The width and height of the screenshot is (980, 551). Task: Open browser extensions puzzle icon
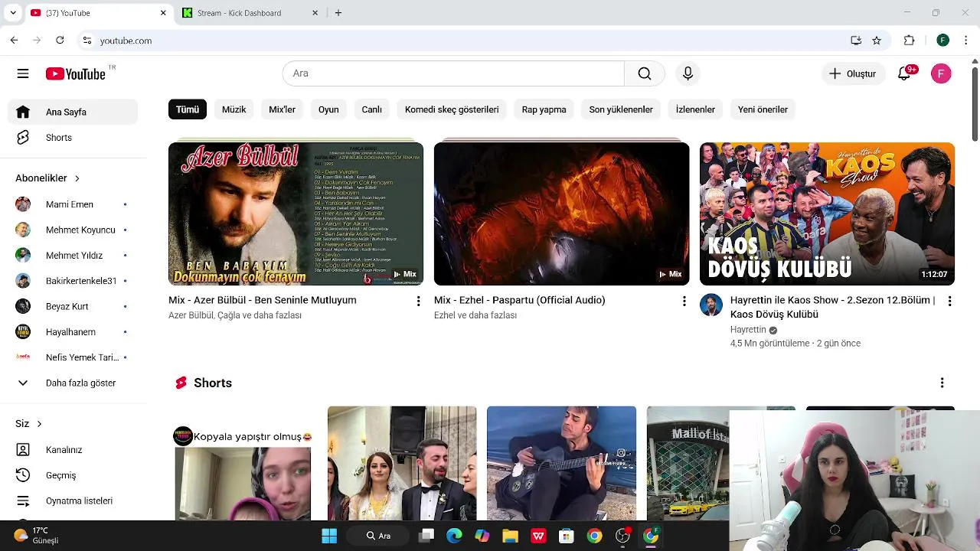pyautogui.click(x=910, y=41)
